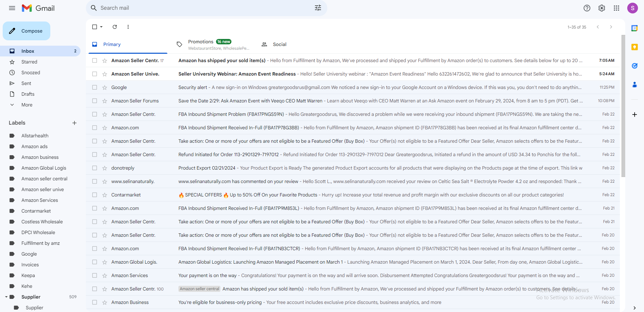The height and width of the screenshot is (312, 644).
Task: Check the Amazon Business email checkbox
Action: click(x=95, y=302)
